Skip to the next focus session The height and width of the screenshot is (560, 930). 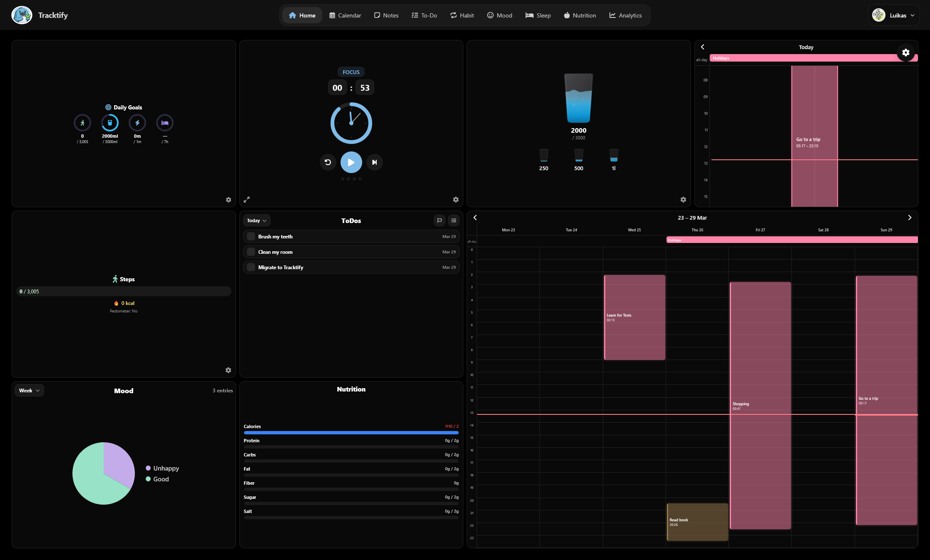(375, 162)
